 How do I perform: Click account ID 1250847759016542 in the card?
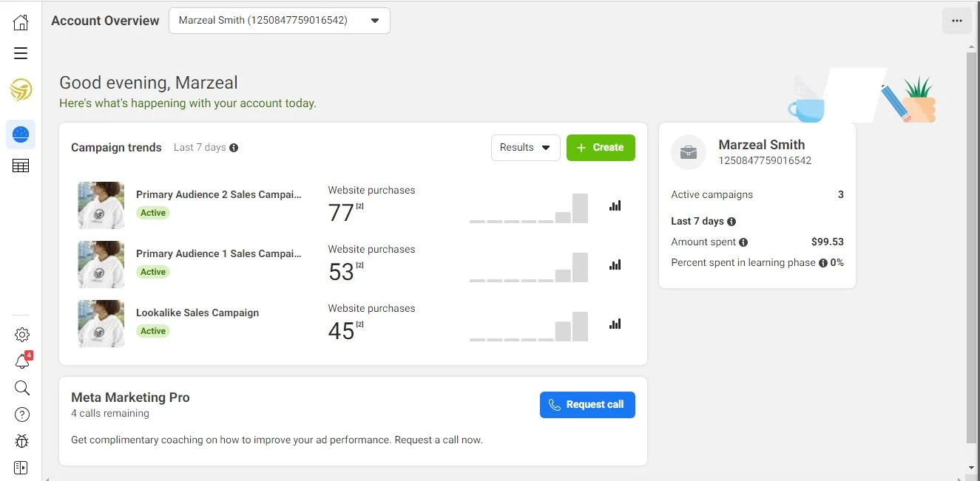765,160
